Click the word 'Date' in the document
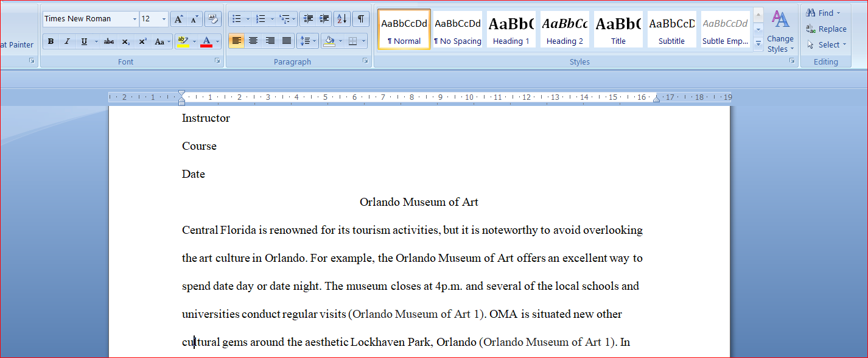 tap(193, 174)
